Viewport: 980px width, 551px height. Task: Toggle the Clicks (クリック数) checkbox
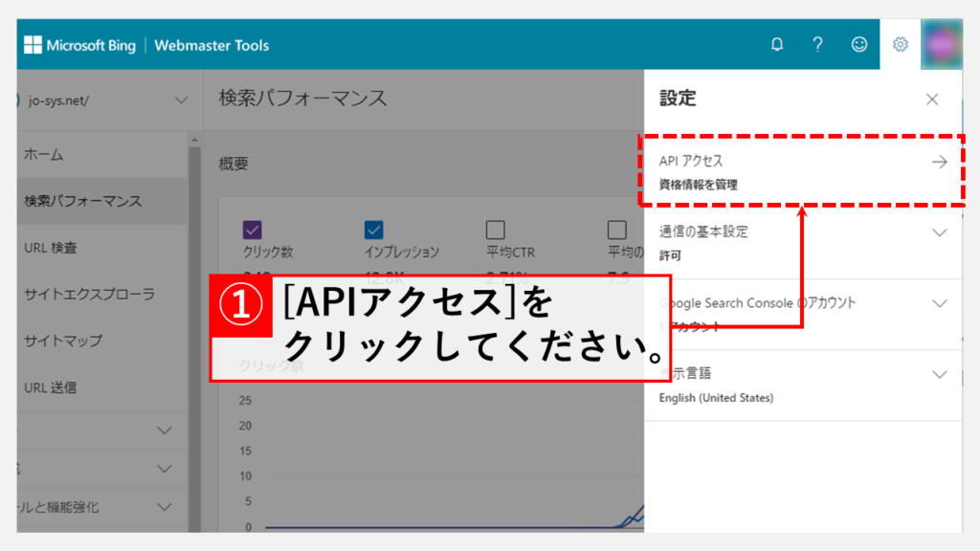click(x=253, y=230)
